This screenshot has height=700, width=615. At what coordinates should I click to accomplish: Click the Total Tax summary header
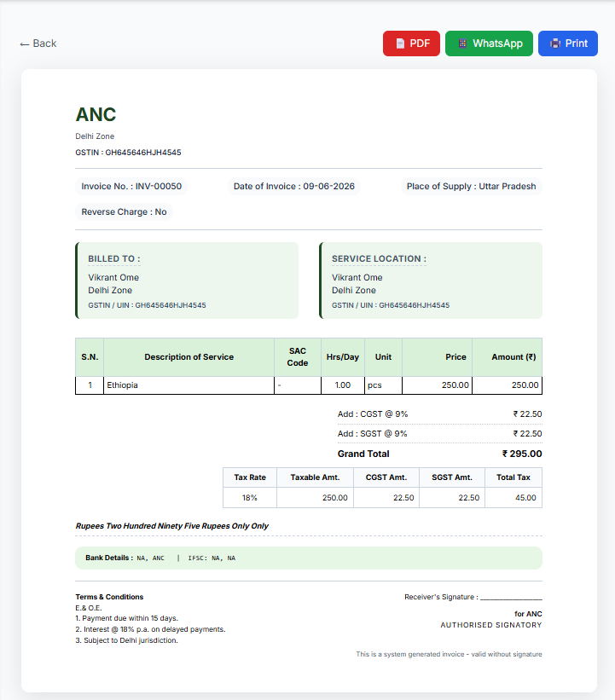coord(513,477)
